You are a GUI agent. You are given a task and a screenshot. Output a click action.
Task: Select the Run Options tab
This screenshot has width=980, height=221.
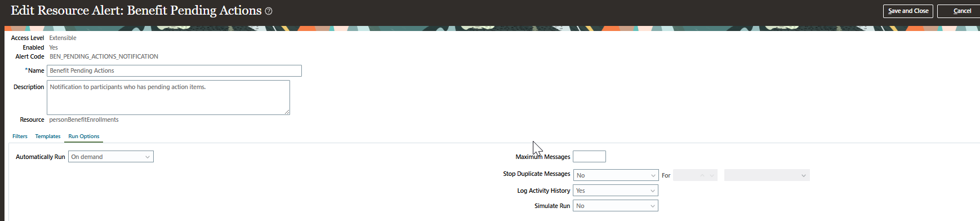[x=84, y=136]
